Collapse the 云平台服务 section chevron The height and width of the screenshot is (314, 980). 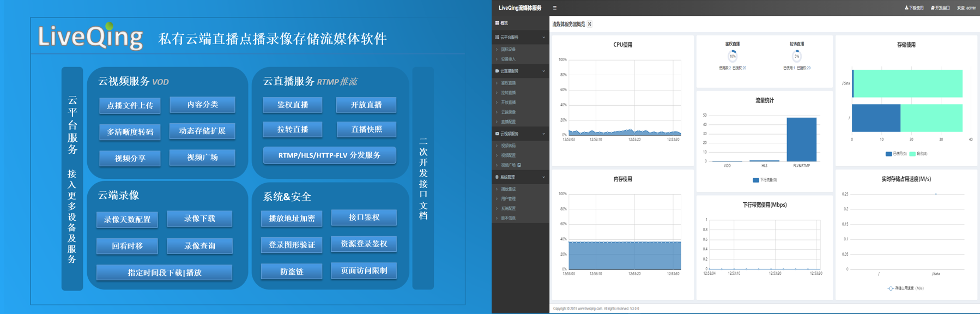point(543,37)
